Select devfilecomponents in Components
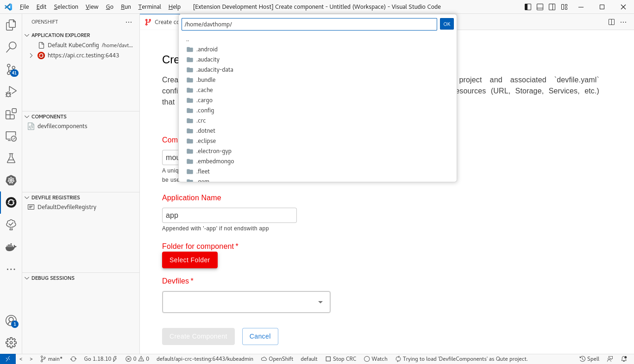Image resolution: width=634 pixels, height=364 pixels. [x=81, y=126]
